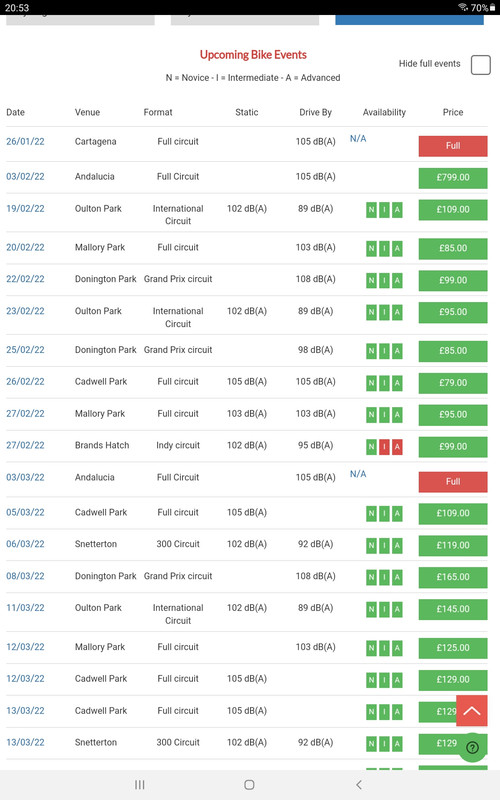Click the £79.00 Cadwell Park price button
This screenshot has width=500, height=800.
(x=453, y=383)
